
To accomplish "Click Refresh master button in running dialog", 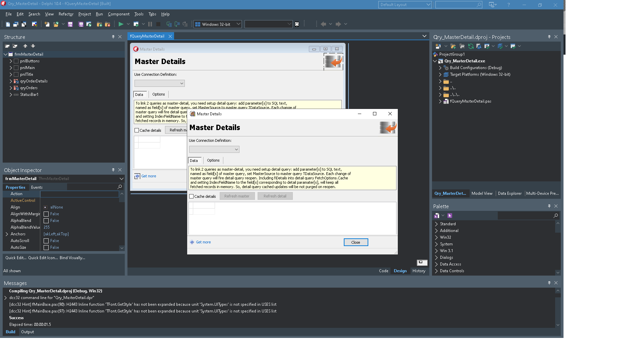I will [x=237, y=196].
